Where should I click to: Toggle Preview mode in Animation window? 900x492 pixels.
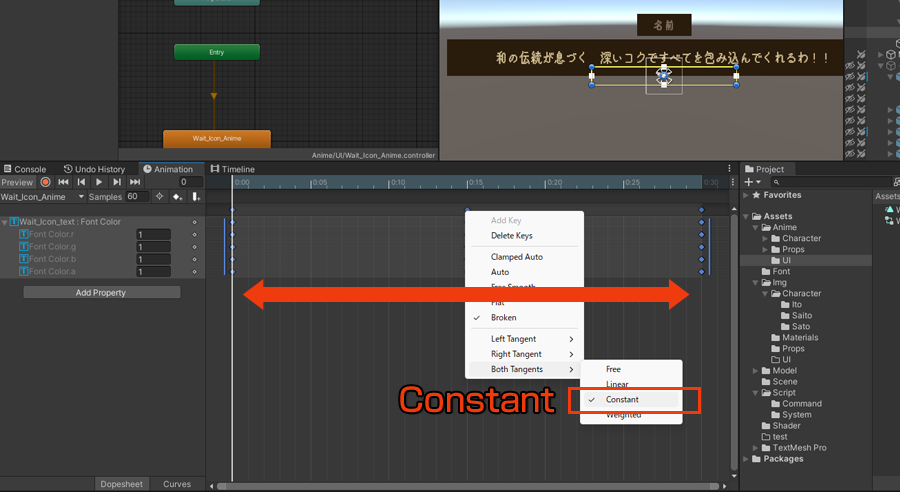click(x=17, y=182)
